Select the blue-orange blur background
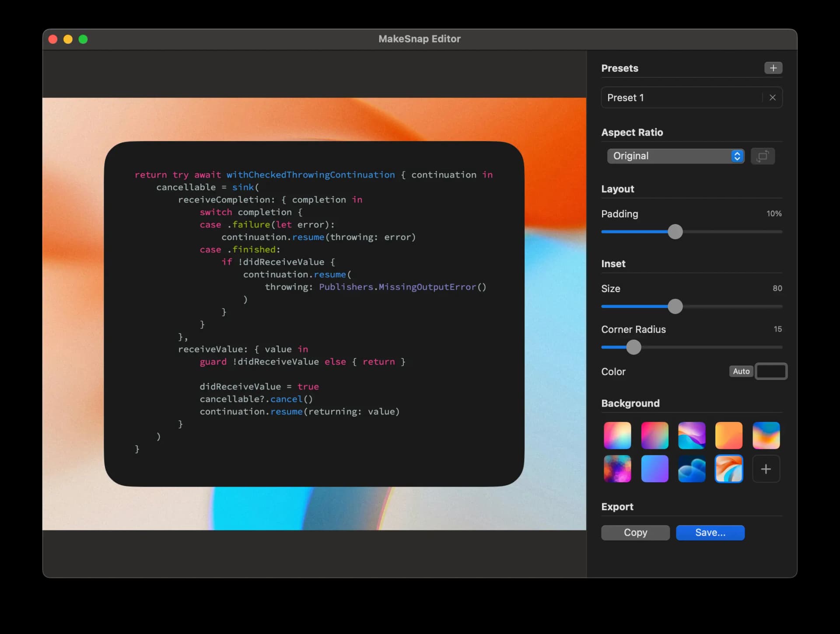840x634 pixels. [x=766, y=435]
